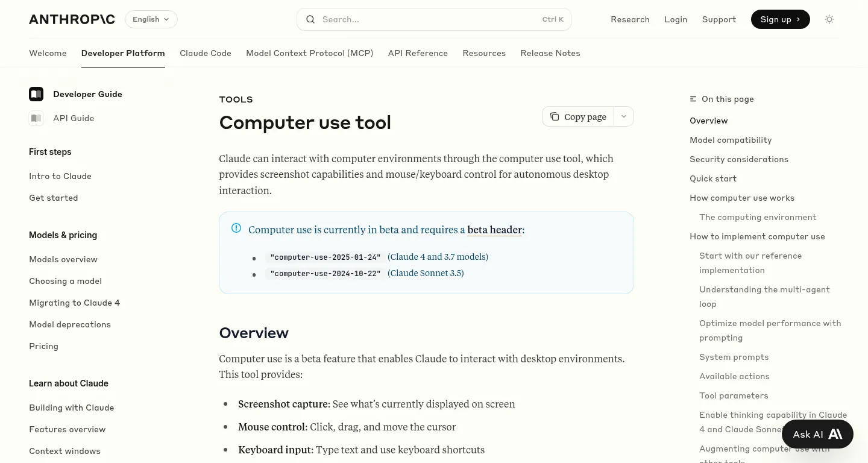This screenshot has height=463, width=868.
Task: Open Models overview in sidebar
Action: point(63,259)
